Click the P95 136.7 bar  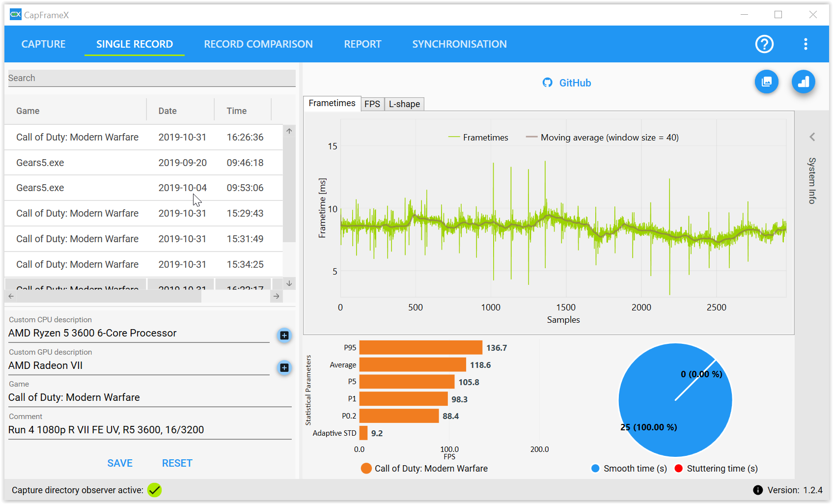(x=421, y=347)
